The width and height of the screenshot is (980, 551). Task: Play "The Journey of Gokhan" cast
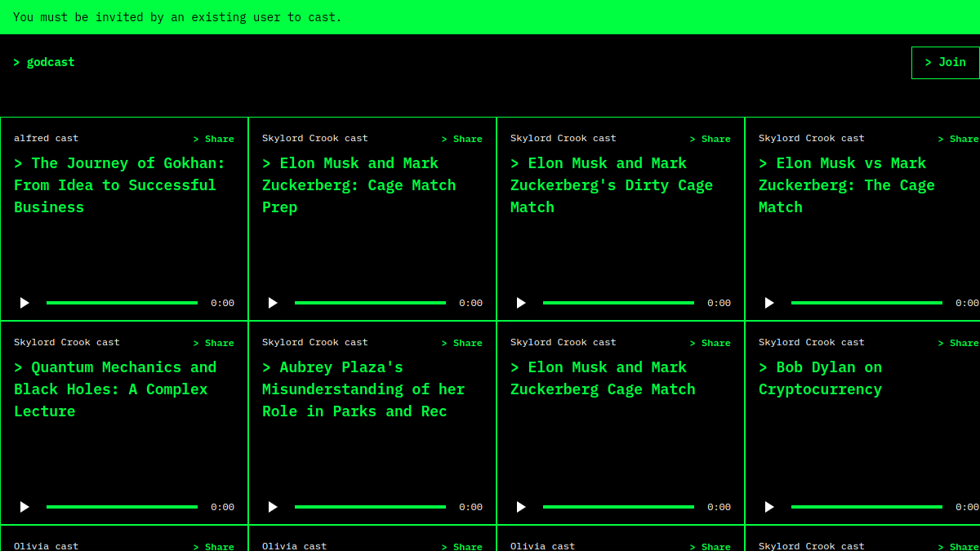click(x=24, y=303)
